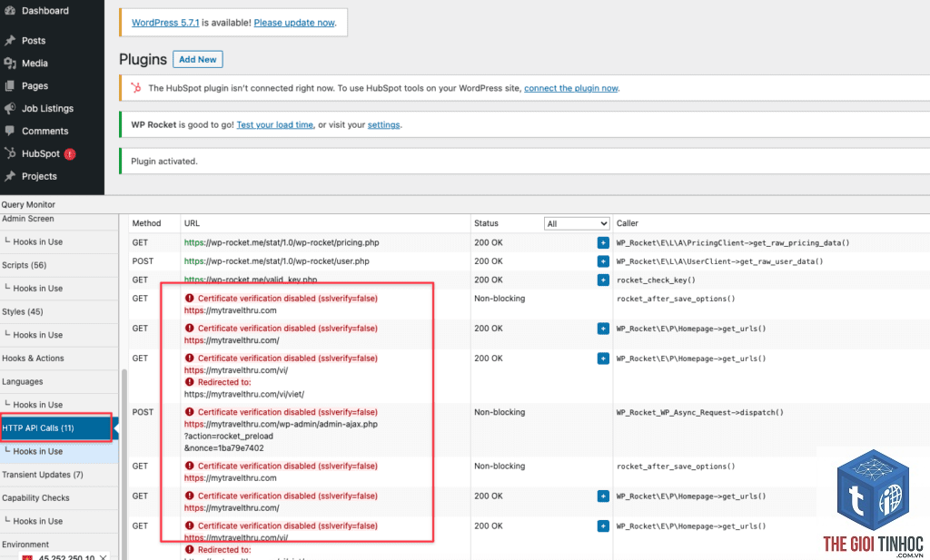Expand details for user.php POST request

603,261
